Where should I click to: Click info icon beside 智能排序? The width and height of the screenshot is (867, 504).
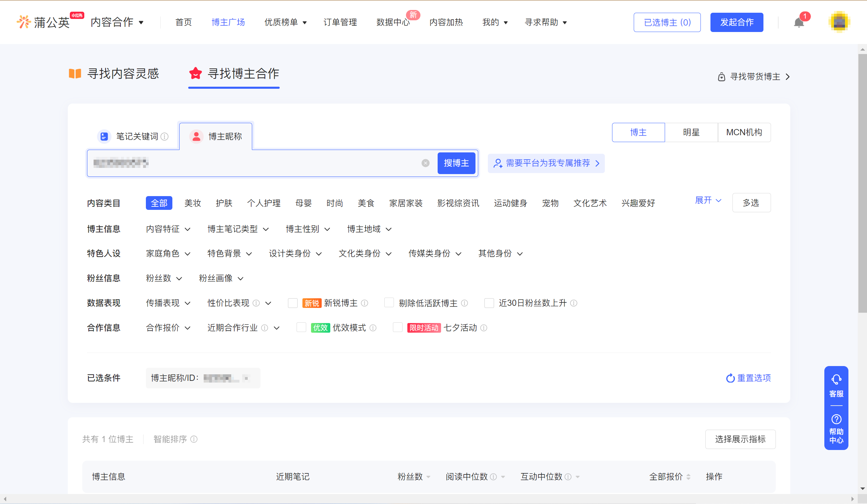coord(194,439)
